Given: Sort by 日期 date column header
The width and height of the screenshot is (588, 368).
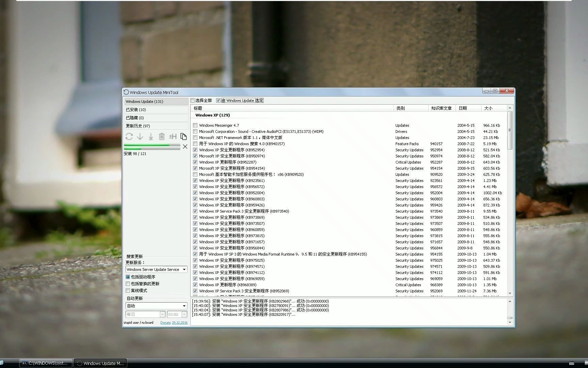Looking at the screenshot, I should (x=469, y=108).
